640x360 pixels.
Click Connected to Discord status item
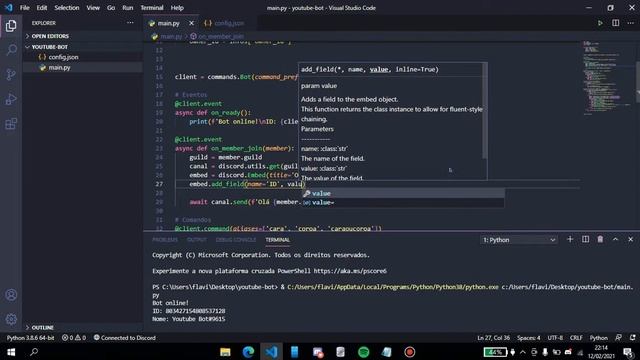coord(125,338)
